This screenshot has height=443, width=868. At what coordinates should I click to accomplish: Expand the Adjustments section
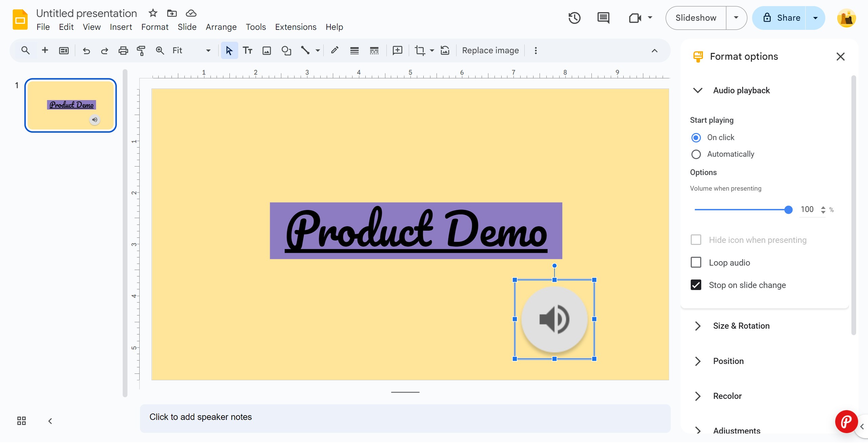(698, 431)
